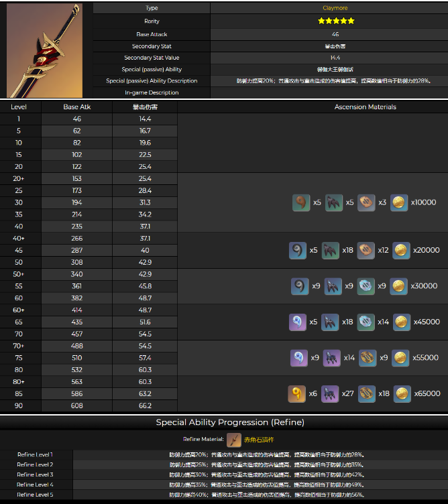
Task: Click the Refine Material weapon icon
Action: pos(234,440)
